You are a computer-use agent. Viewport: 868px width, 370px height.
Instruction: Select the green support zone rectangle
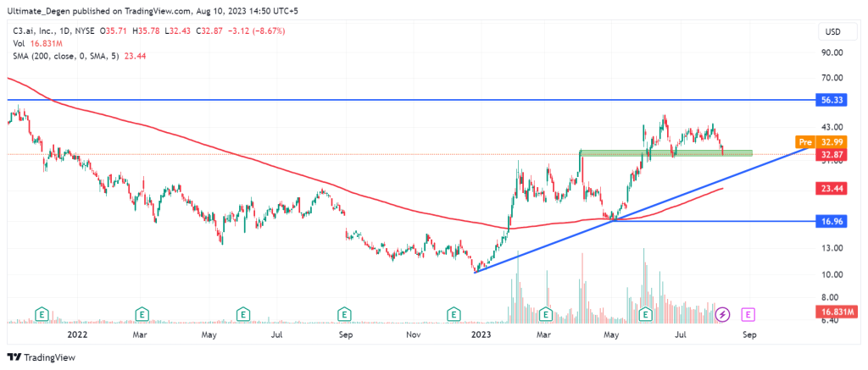(666, 153)
